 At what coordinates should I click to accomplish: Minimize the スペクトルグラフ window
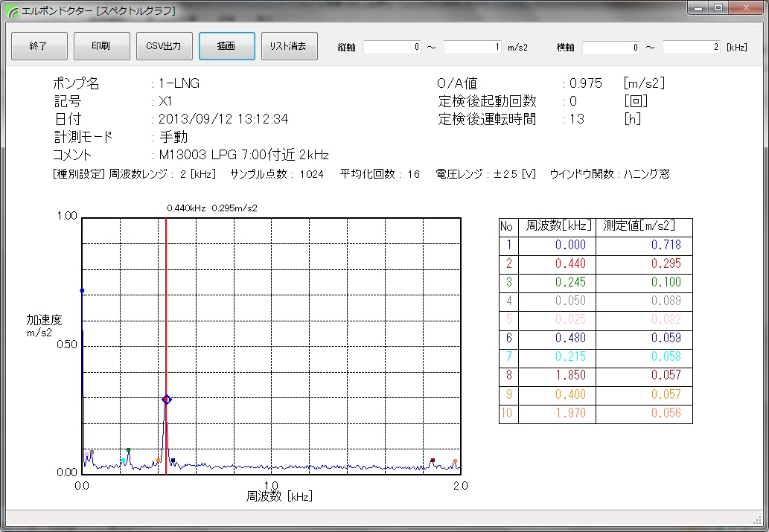coord(698,7)
